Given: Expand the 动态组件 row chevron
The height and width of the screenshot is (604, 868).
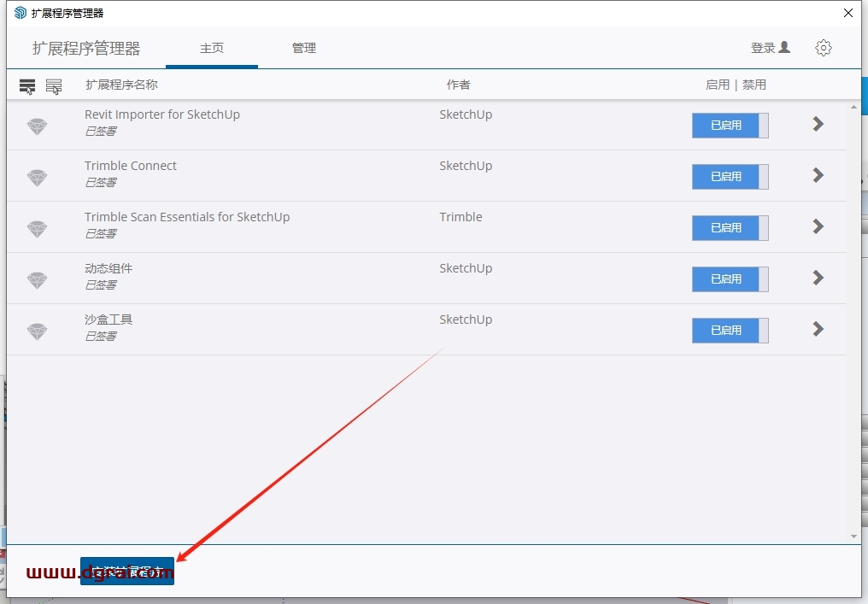Looking at the screenshot, I should (x=818, y=278).
